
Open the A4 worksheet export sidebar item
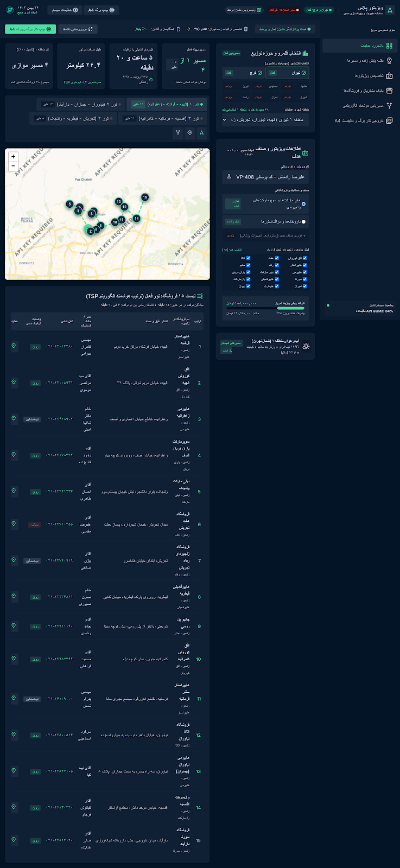click(359, 120)
